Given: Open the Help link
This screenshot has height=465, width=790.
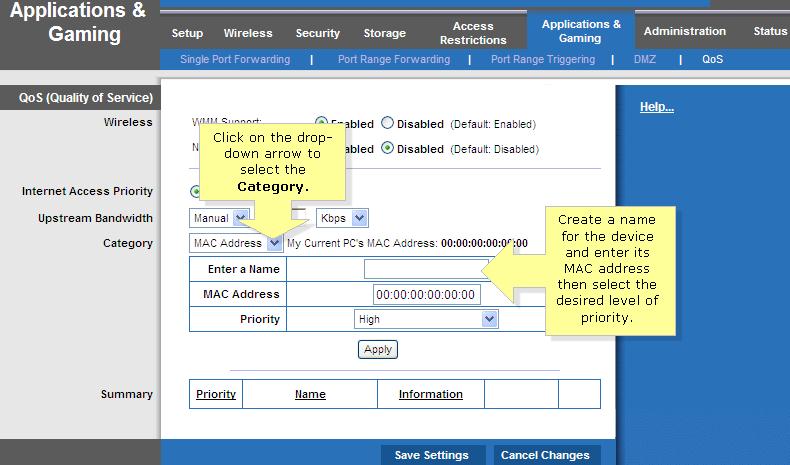Looking at the screenshot, I should pos(656,107).
